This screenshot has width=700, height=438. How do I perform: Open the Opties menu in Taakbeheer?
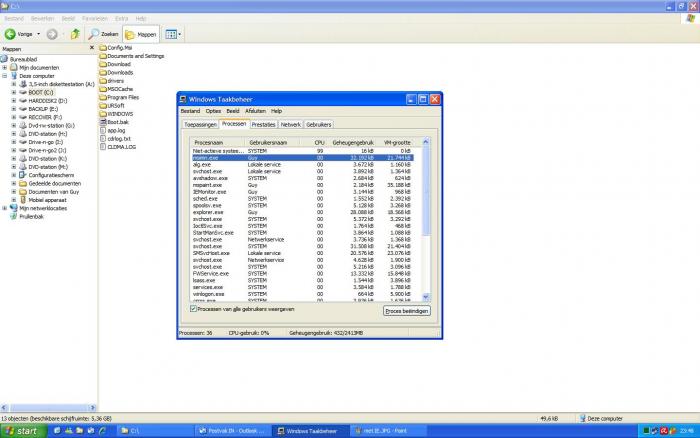(213, 111)
